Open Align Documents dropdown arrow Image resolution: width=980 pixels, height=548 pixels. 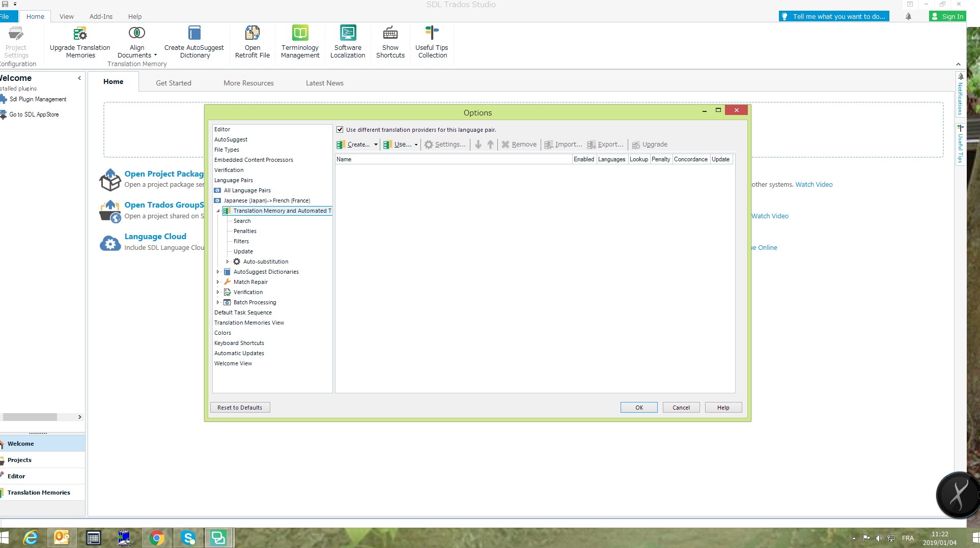(x=155, y=55)
